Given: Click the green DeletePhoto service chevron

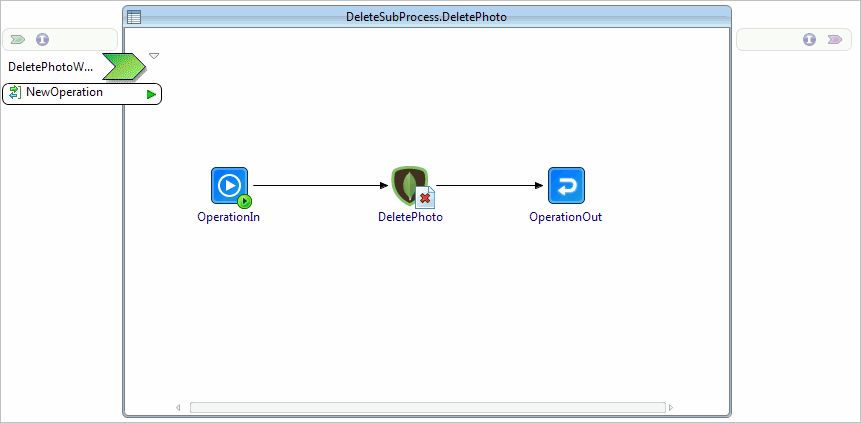Looking at the screenshot, I should click(125, 66).
